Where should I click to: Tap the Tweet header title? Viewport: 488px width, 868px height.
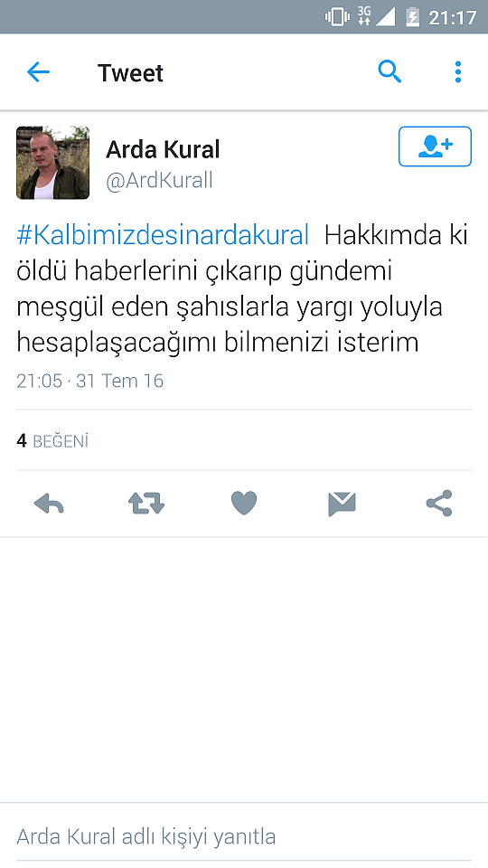(130, 72)
